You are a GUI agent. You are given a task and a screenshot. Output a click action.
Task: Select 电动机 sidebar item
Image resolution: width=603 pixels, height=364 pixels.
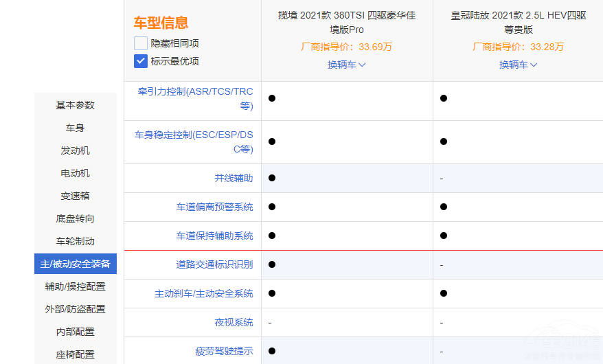pyautogui.click(x=76, y=173)
